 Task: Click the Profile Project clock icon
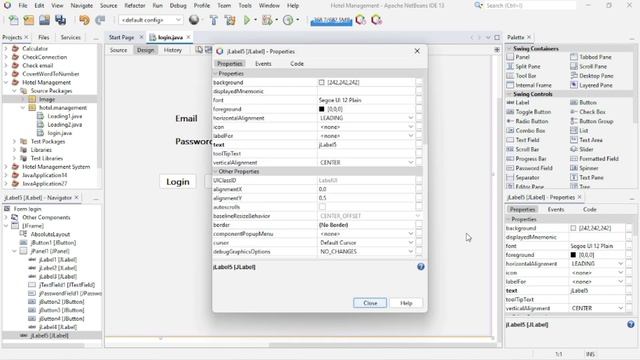(288, 20)
